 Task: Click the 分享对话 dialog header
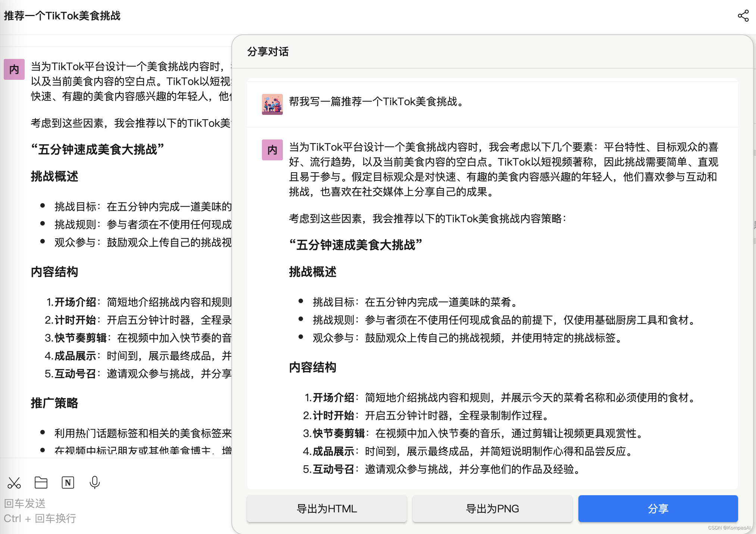point(268,51)
